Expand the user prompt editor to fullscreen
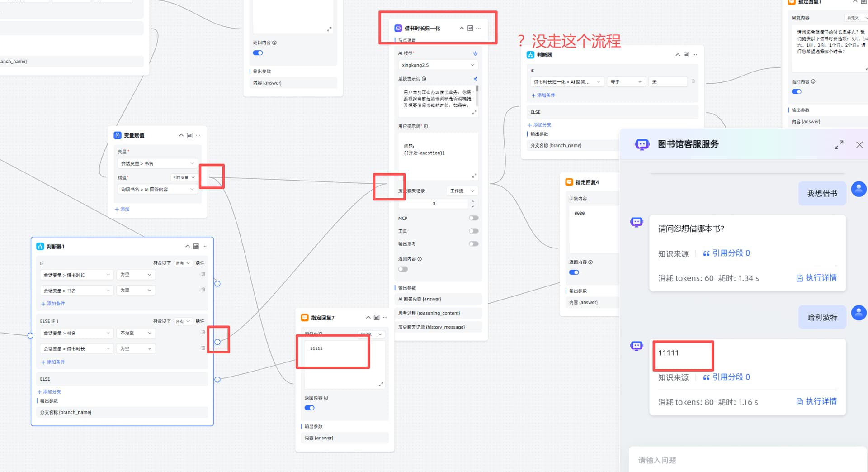 (474, 176)
